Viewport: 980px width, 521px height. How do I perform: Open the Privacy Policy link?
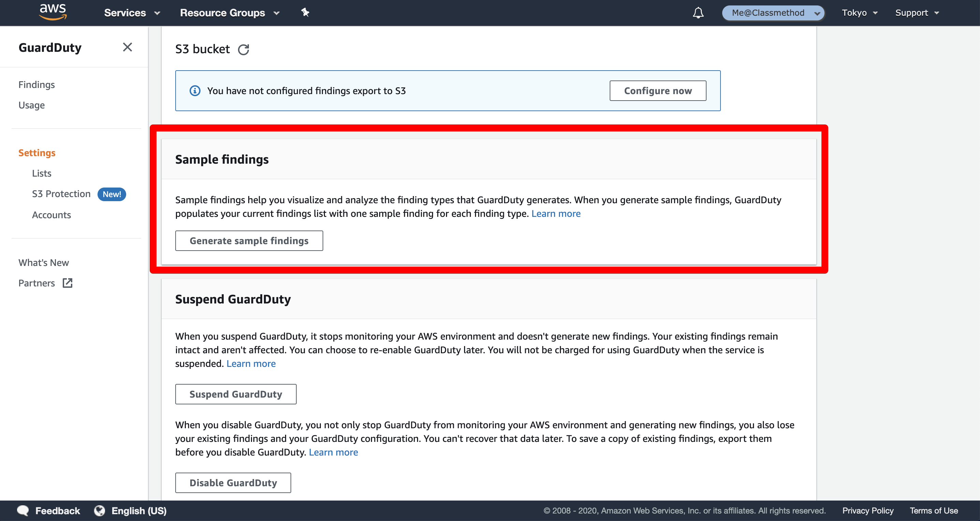[x=868, y=511]
